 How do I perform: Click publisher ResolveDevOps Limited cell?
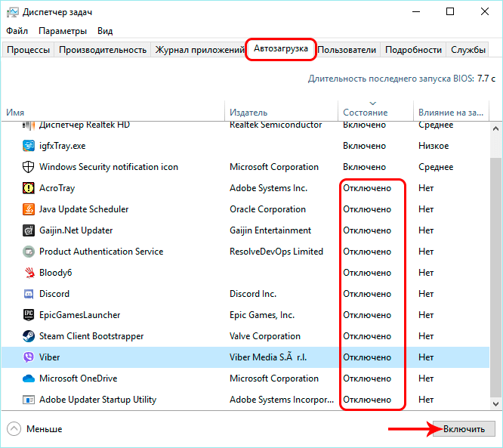point(276,252)
